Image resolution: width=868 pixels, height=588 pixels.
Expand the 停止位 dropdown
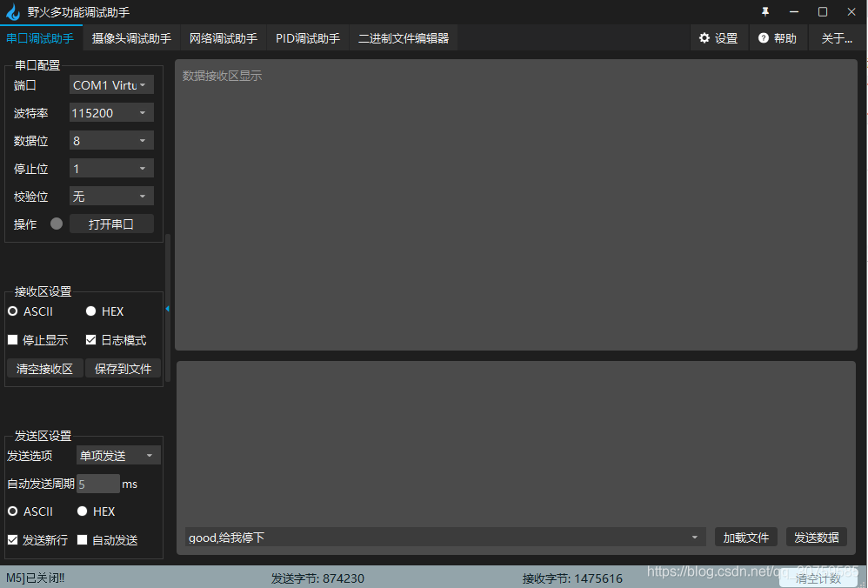click(x=111, y=169)
